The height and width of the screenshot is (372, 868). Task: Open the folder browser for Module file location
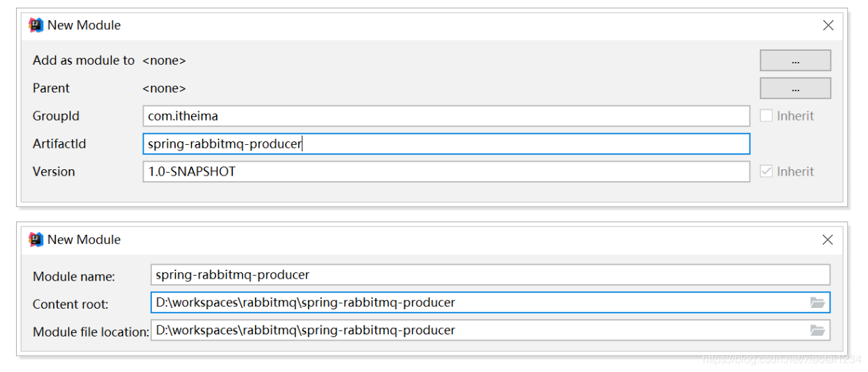click(x=817, y=330)
